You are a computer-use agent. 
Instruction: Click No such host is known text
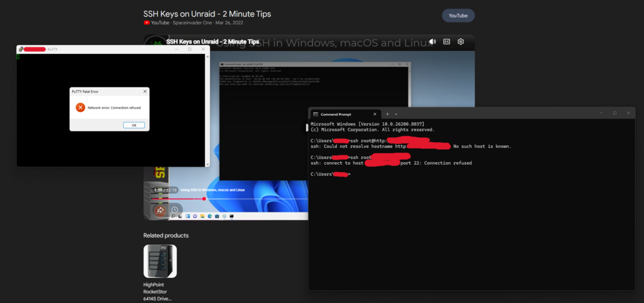pyautogui.click(x=482, y=147)
